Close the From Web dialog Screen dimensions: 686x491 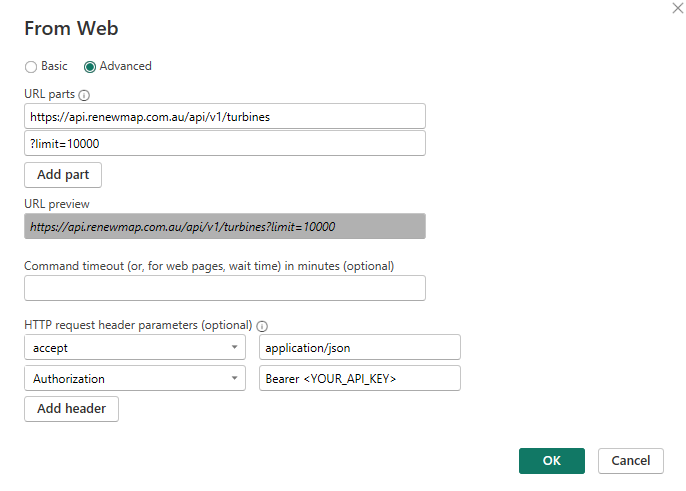(x=678, y=8)
